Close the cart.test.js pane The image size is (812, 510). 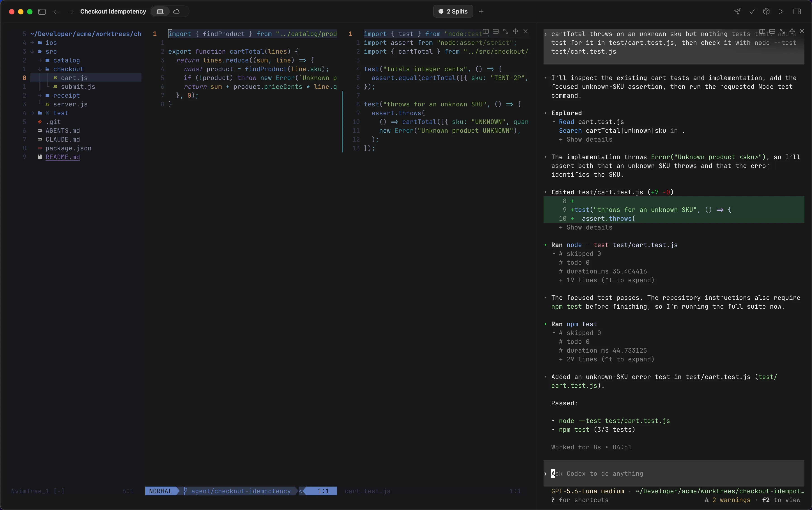coord(525,31)
